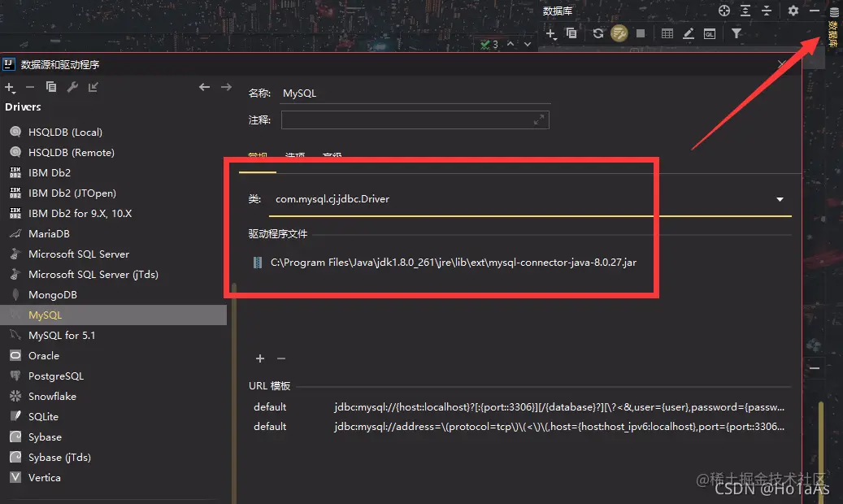Refresh the database panel
The width and height of the screenshot is (843, 504).
point(597,33)
